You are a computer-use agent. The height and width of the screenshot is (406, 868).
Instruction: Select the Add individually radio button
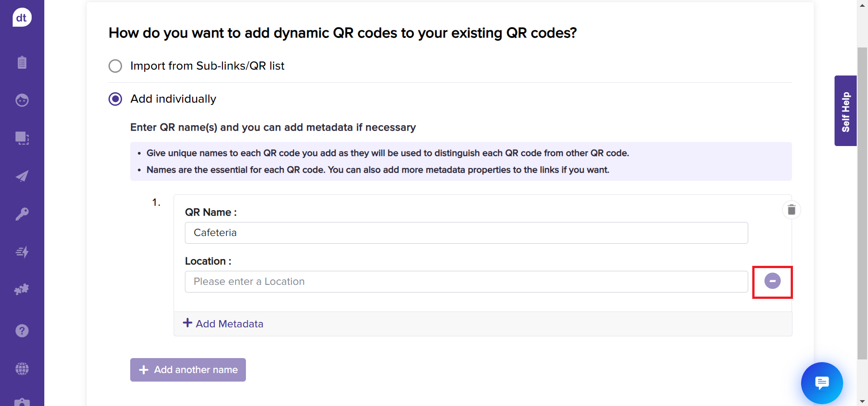[x=115, y=99]
